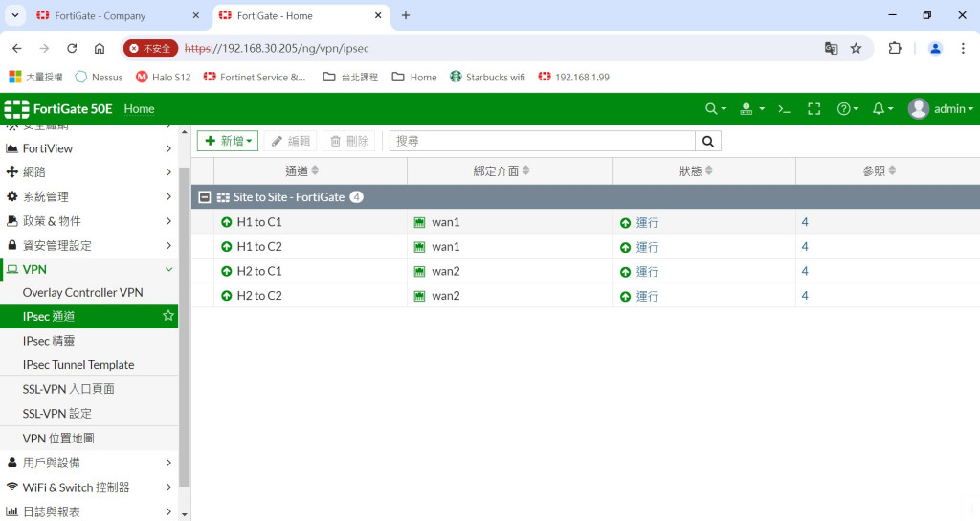The image size is (980, 521).
Task: Click the 刪除 button
Action: click(348, 142)
